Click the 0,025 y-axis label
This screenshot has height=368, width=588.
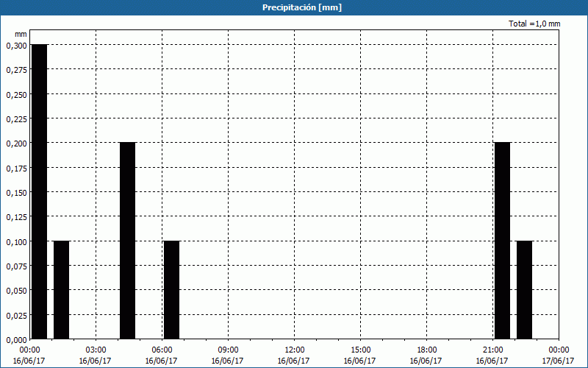(16, 316)
